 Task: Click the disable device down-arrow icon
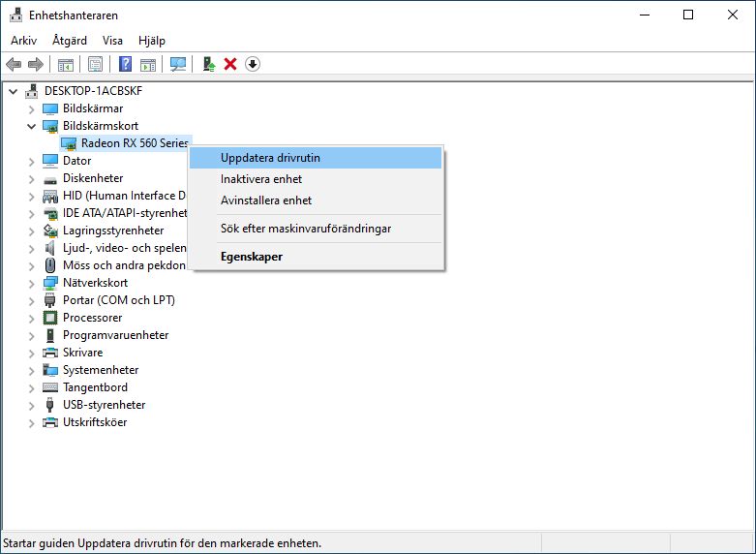(253, 64)
